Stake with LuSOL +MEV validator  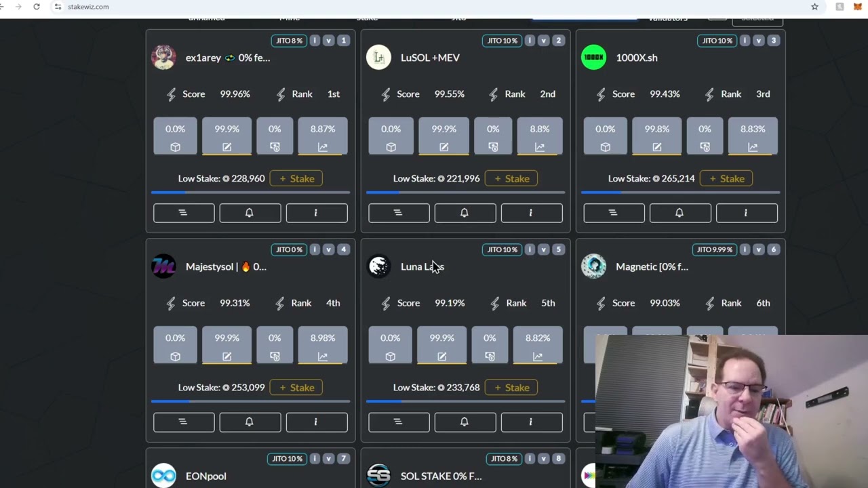[511, 178]
